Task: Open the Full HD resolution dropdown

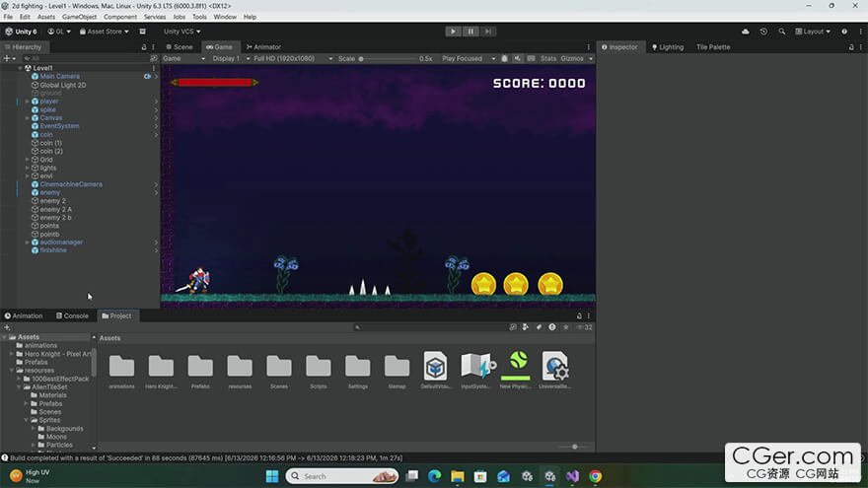Action: click(x=292, y=58)
